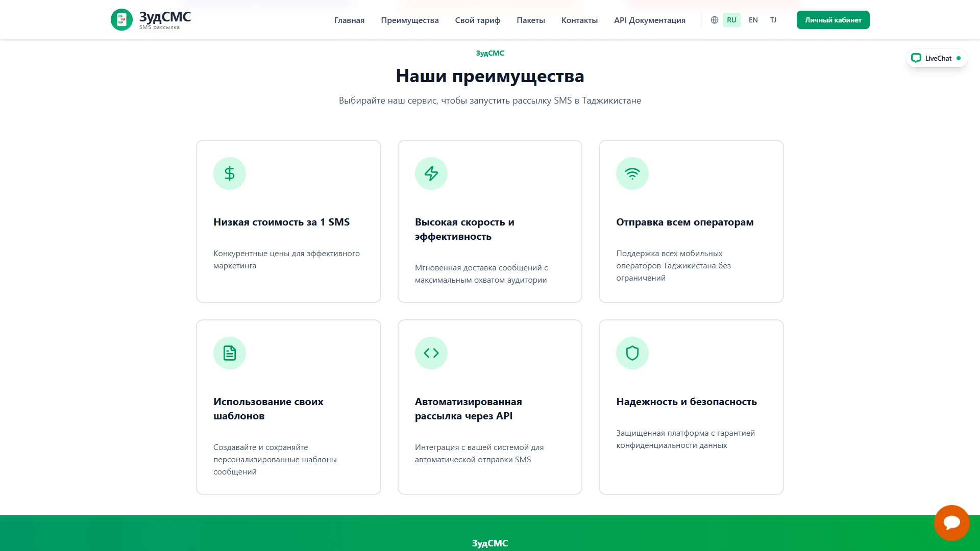Open the orange chat bubble widget

pos(952,523)
